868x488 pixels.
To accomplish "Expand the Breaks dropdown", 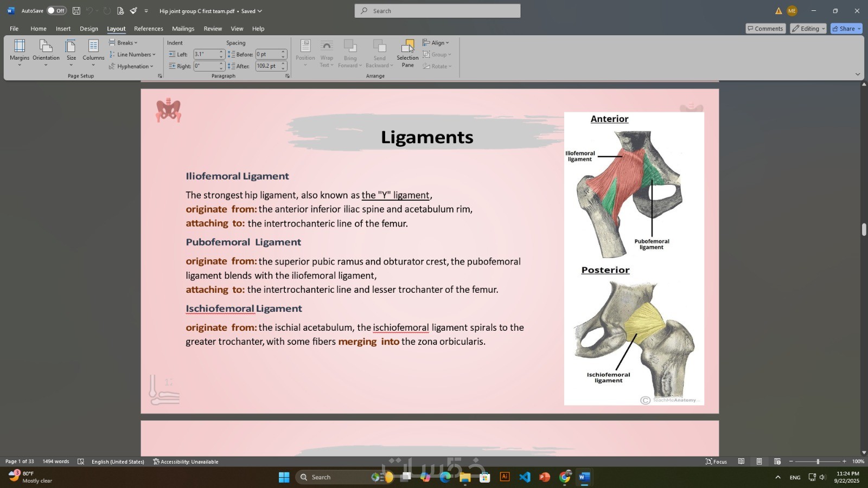I will tap(123, 43).
